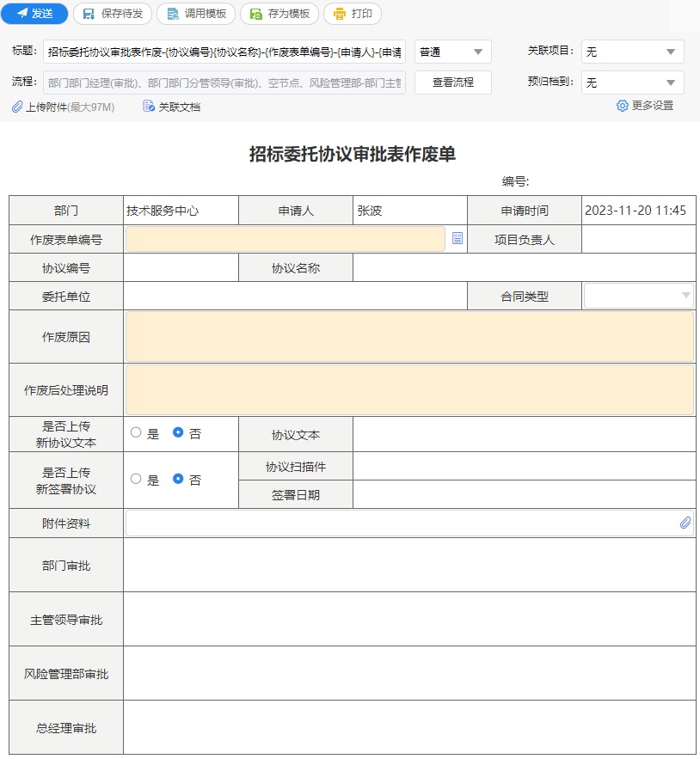700x759 pixels.
Task: Click 存为模板 save-as-template button
Action: pyautogui.click(x=279, y=14)
